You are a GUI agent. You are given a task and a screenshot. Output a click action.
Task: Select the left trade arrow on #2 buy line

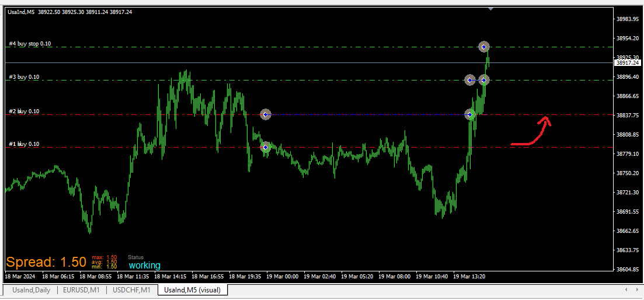point(266,114)
